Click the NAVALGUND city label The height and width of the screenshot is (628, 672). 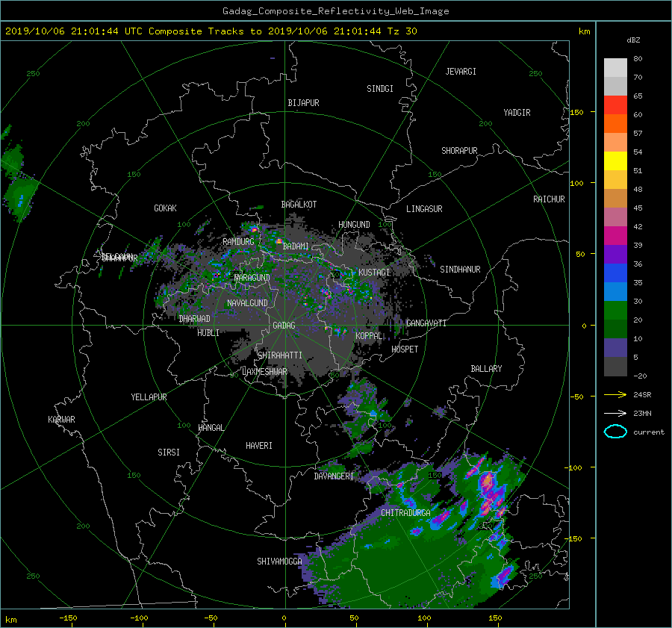247,303
